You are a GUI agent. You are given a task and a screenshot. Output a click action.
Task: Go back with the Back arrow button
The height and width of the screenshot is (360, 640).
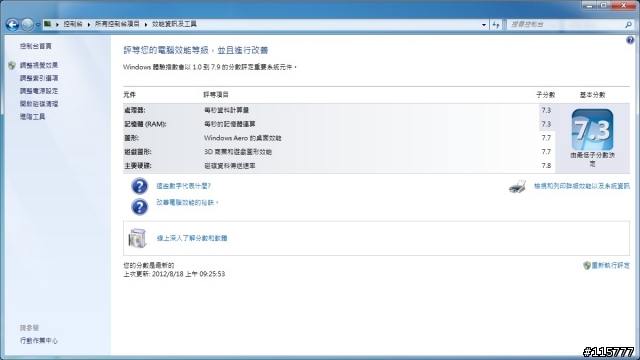tap(12, 25)
